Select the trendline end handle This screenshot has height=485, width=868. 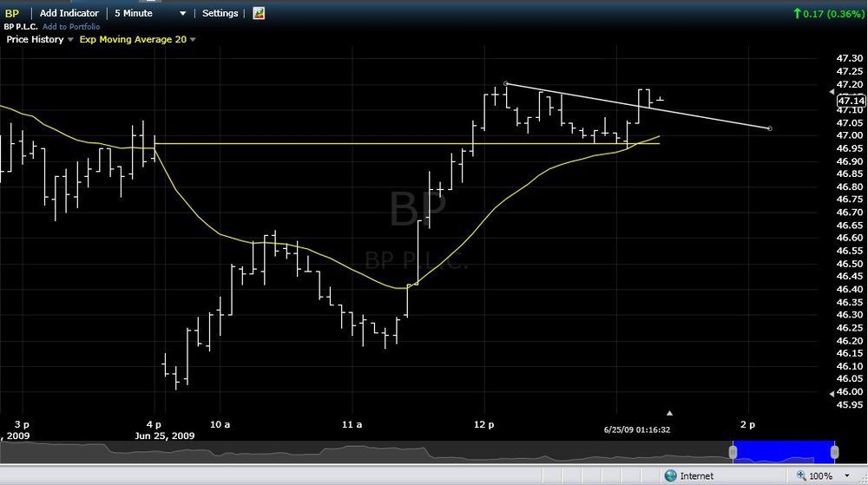pyautogui.click(x=769, y=128)
